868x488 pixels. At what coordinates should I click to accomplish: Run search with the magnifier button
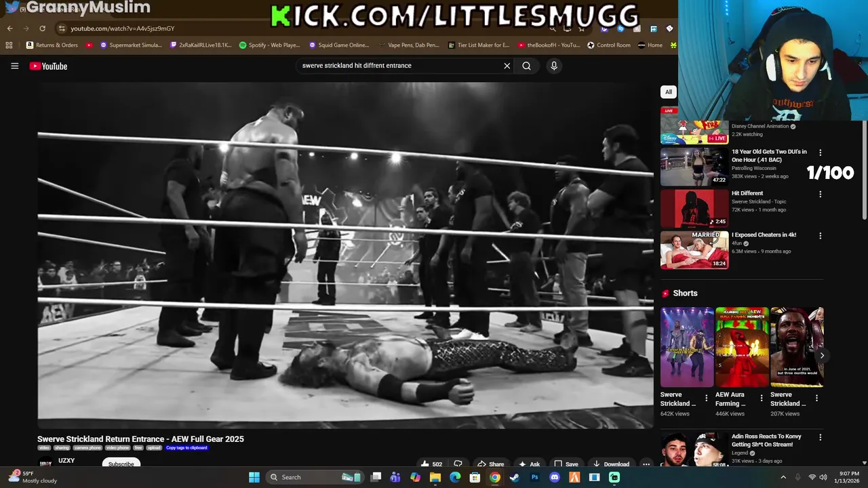[526, 66]
